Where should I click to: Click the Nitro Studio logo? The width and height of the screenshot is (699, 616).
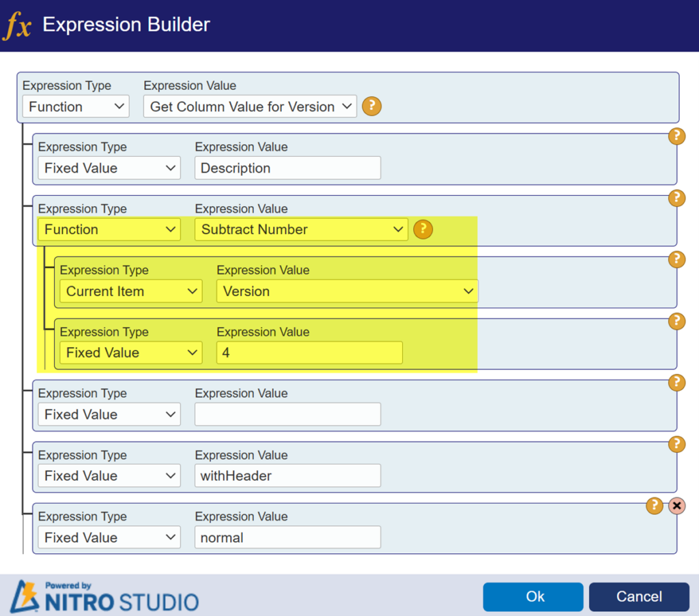(104, 596)
